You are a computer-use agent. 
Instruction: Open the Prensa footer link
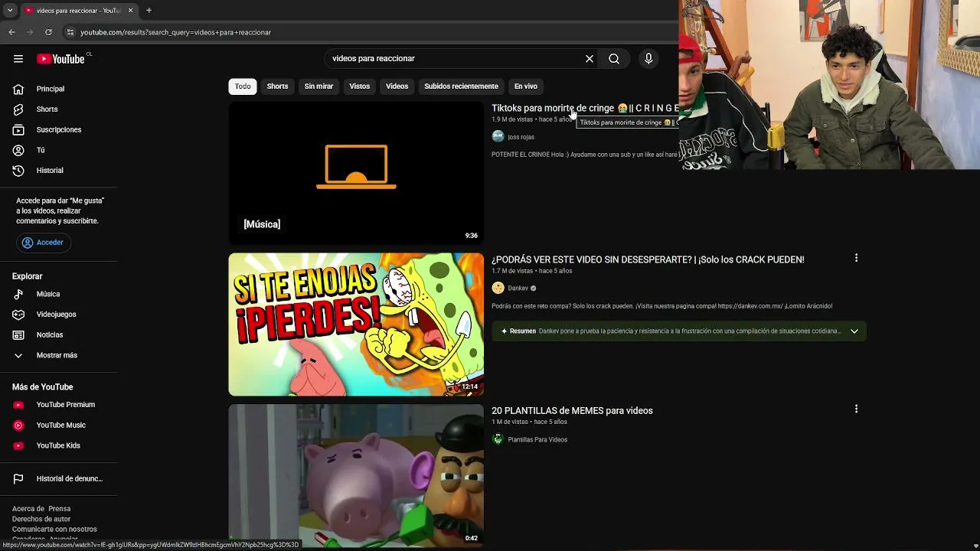[x=60, y=509]
